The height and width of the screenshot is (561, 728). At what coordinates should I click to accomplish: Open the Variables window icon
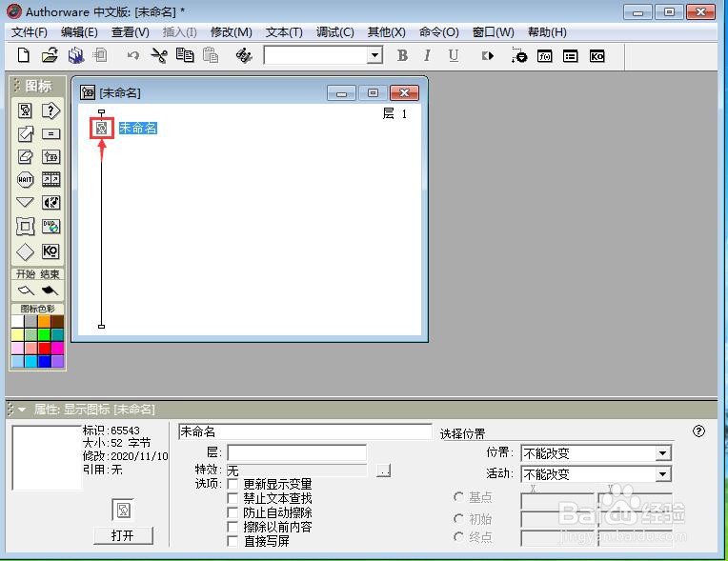(x=570, y=56)
